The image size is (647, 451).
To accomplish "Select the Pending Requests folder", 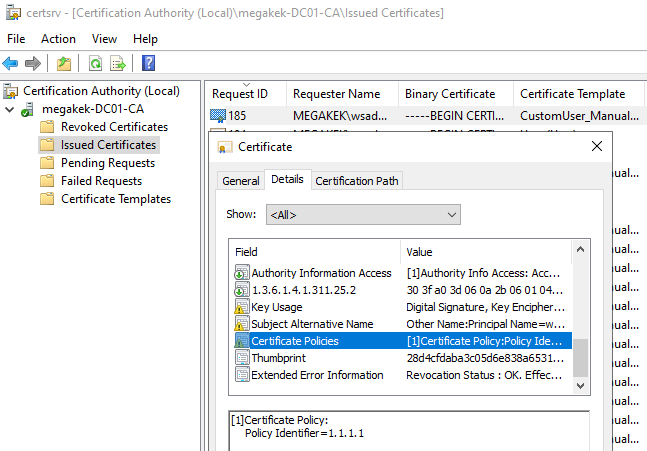I will coord(107,163).
